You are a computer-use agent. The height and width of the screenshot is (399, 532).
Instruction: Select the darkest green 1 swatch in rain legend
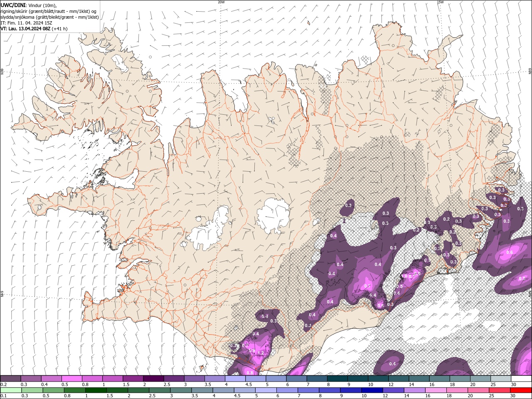96,390
